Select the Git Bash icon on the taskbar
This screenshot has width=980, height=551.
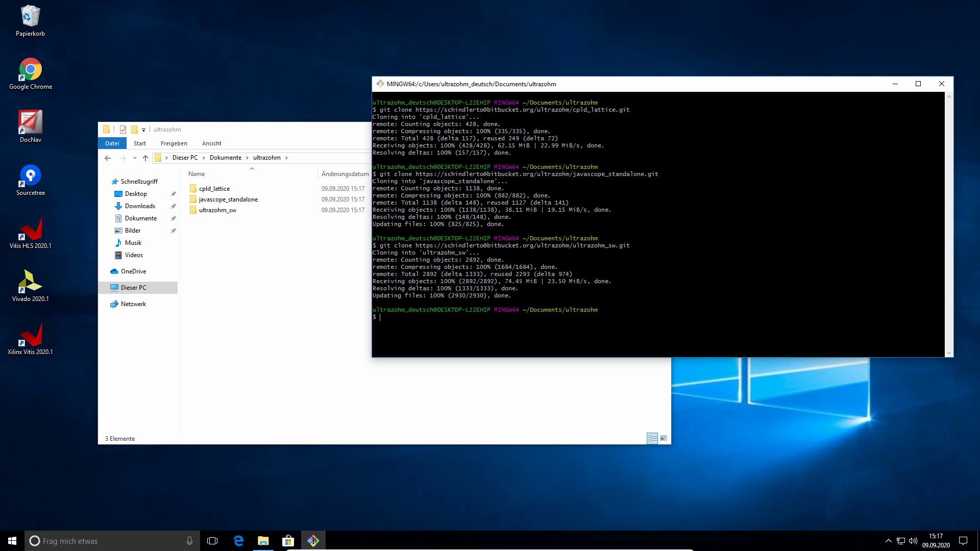313,540
